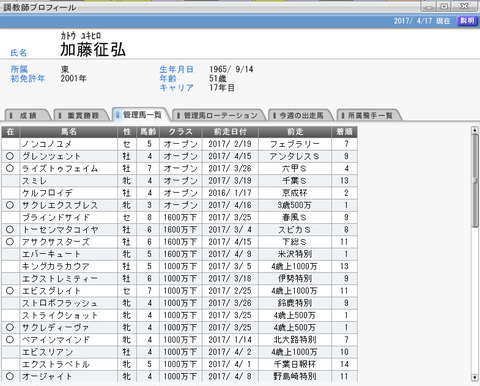Select horse ケルフロイデ

point(47,193)
